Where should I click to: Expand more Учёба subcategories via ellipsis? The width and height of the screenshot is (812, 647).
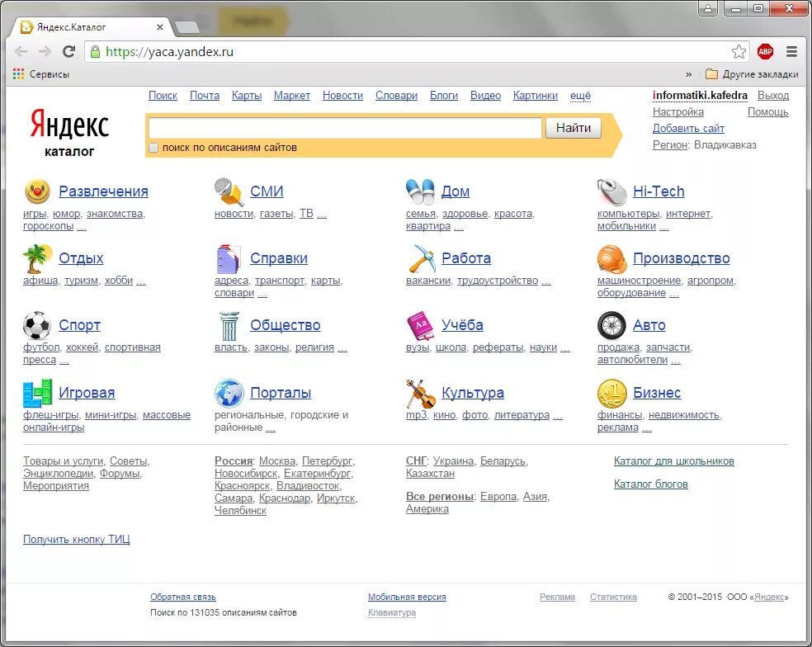click(x=565, y=347)
